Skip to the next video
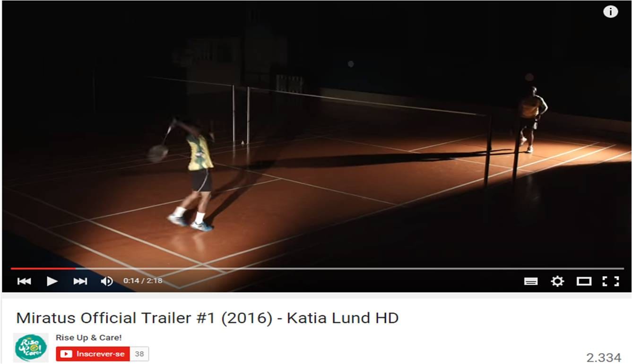This screenshot has width=632, height=364. pyautogui.click(x=80, y=281)
